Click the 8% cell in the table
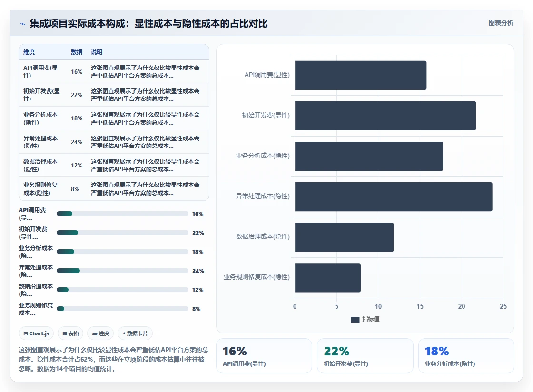Screen dimensions: 533x392 tap(75, 189)
